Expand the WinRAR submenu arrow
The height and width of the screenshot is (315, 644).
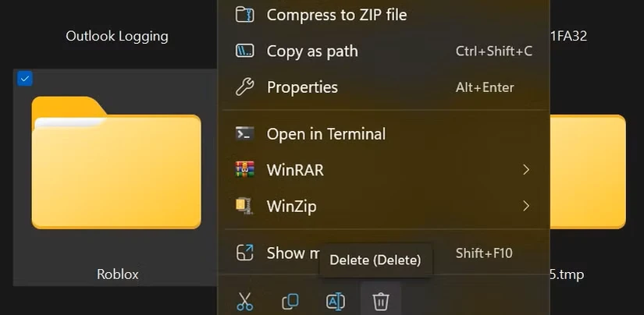[526, 170]
